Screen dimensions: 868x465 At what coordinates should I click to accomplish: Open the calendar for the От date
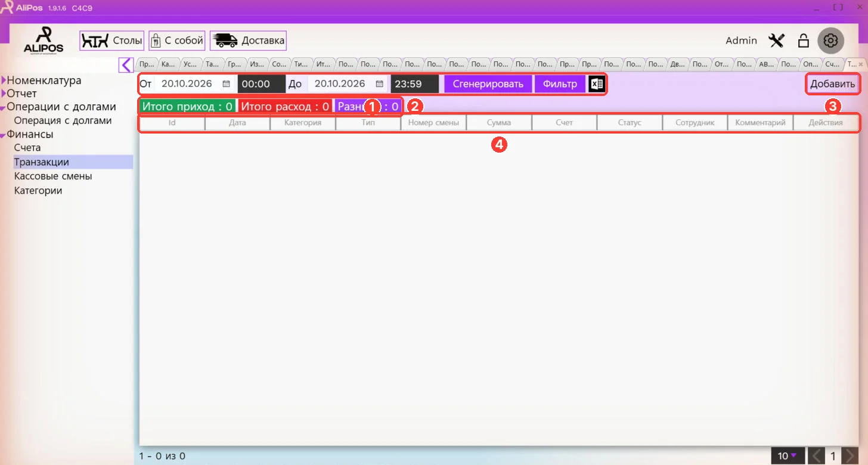pyautogui.click(x=226, y=84)
